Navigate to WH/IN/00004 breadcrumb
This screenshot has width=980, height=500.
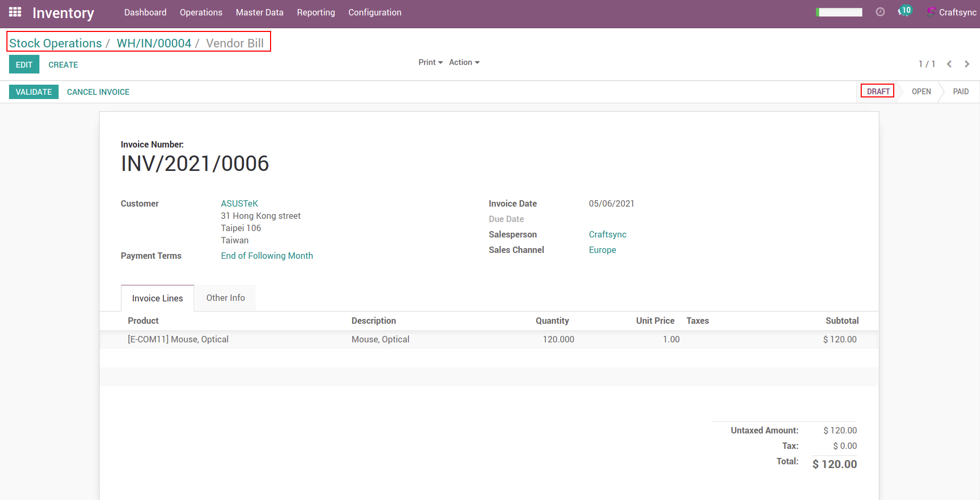(x=153, y=43)
